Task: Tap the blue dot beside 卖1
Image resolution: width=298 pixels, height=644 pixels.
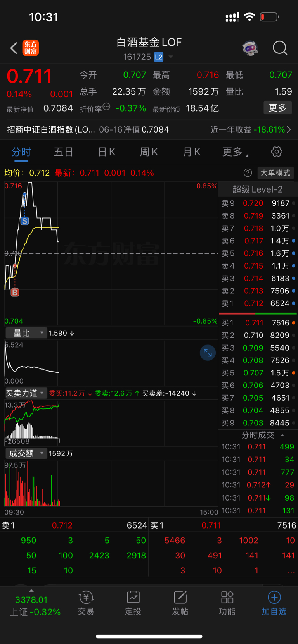Action: 294,303
